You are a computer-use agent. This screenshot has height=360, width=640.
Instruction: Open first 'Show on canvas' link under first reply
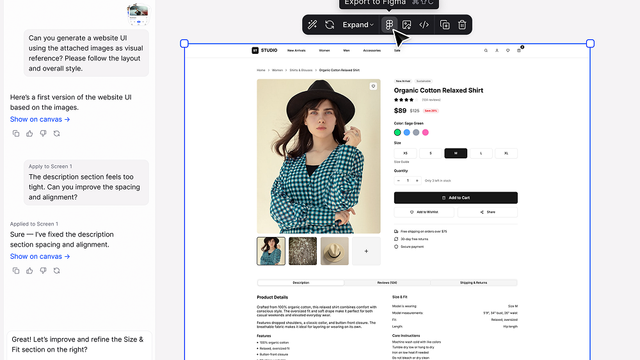[40, 119]
